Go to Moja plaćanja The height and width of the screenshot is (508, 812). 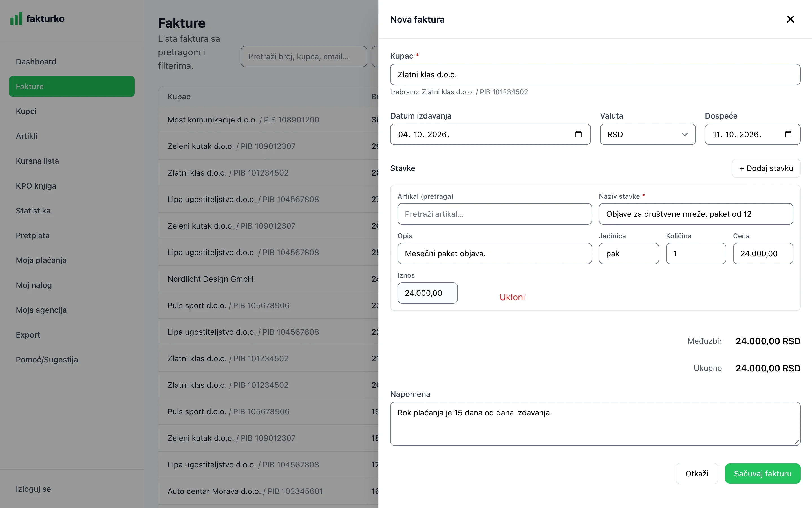72,260
